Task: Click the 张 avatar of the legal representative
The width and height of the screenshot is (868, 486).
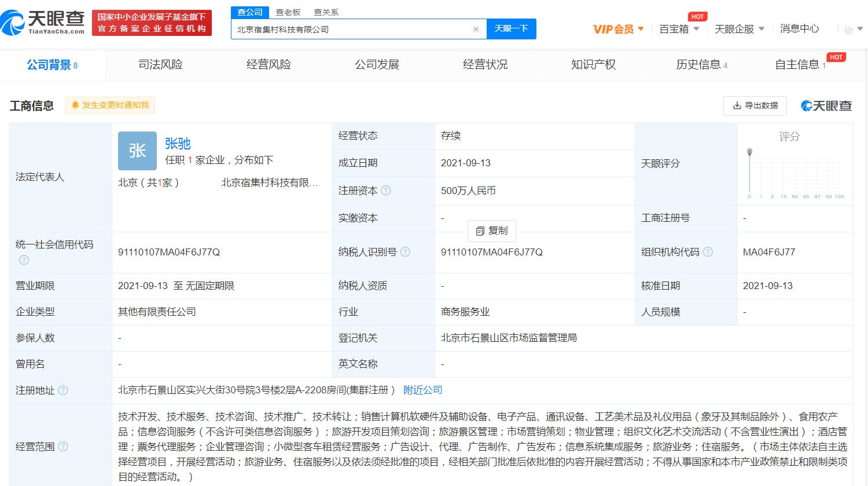Action: pyautogui.click(x=137, y=151)
